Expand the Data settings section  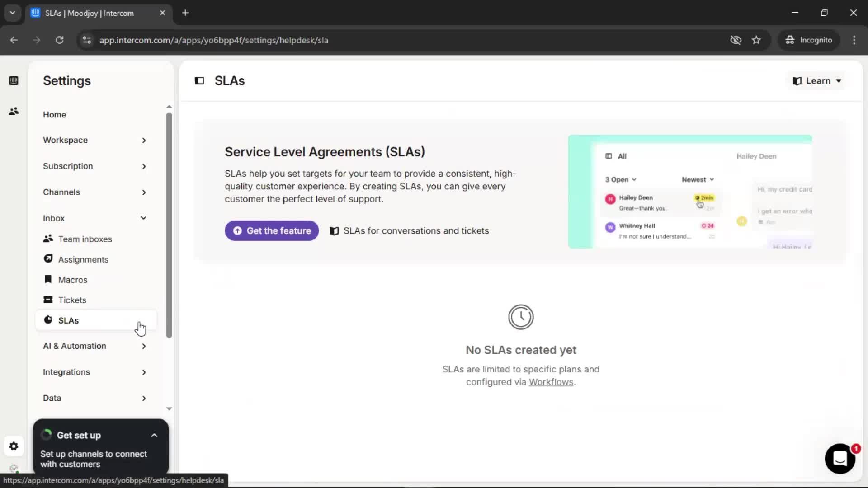click(x=95, y=398)
